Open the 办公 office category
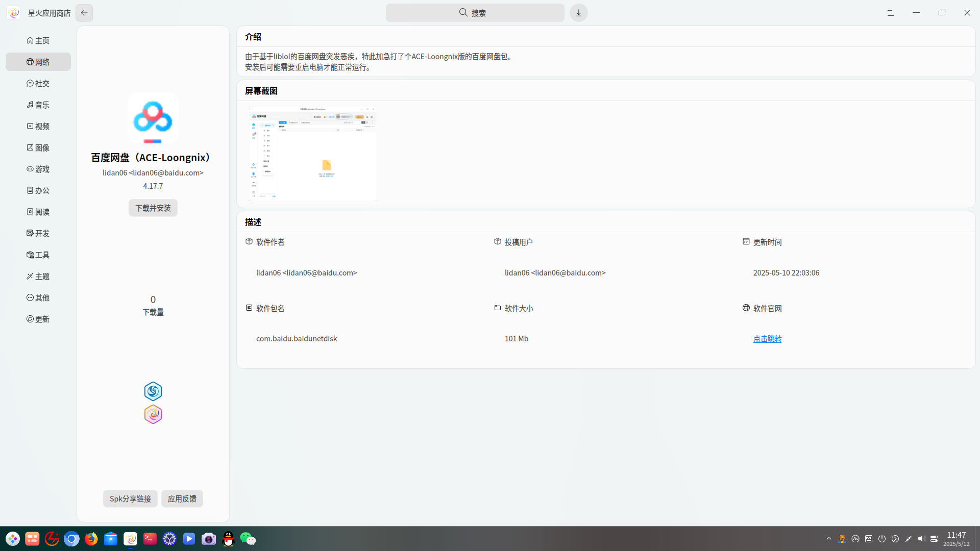Image resolution: width=980 pixels, height=551 pixels. click(x=38, y=190)
